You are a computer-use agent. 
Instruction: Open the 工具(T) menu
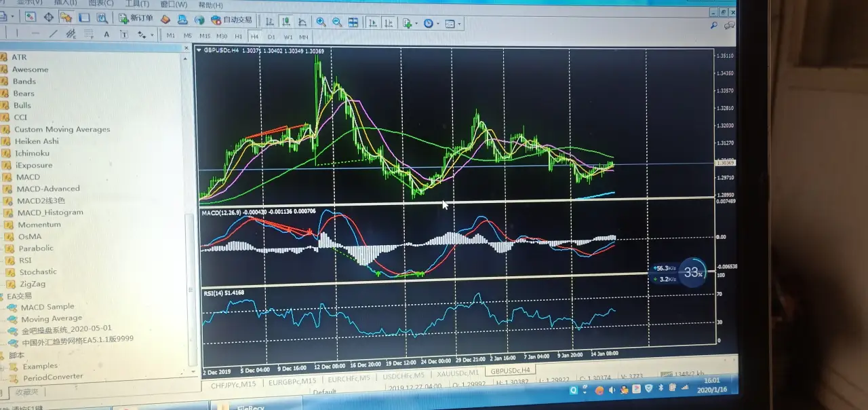[x=137, y=4]
